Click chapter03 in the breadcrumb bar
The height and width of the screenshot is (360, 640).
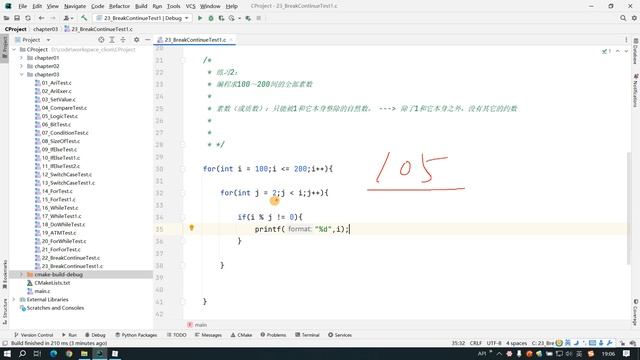click(45, 29)
